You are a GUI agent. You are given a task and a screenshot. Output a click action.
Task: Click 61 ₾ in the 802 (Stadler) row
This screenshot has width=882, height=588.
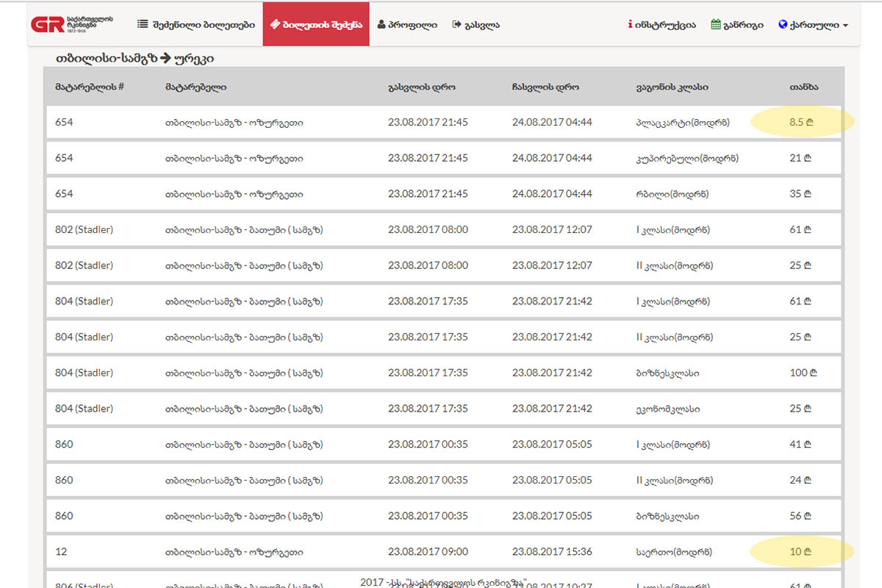click(800, 229)
